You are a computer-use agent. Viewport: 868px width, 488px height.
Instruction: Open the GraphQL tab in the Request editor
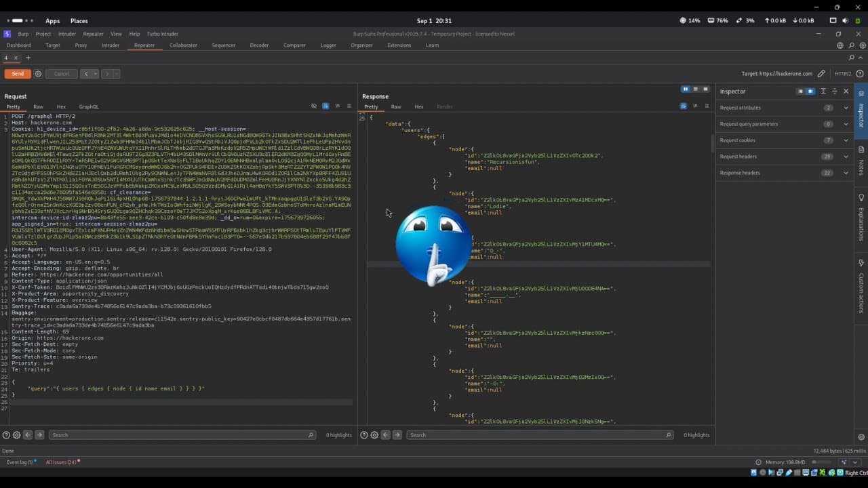click(89, 106)
